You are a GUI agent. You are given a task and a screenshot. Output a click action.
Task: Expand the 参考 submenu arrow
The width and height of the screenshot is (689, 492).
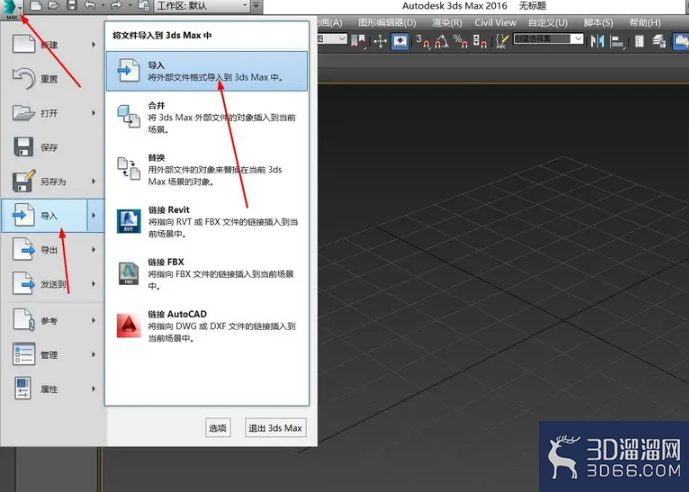click(94, 321)
